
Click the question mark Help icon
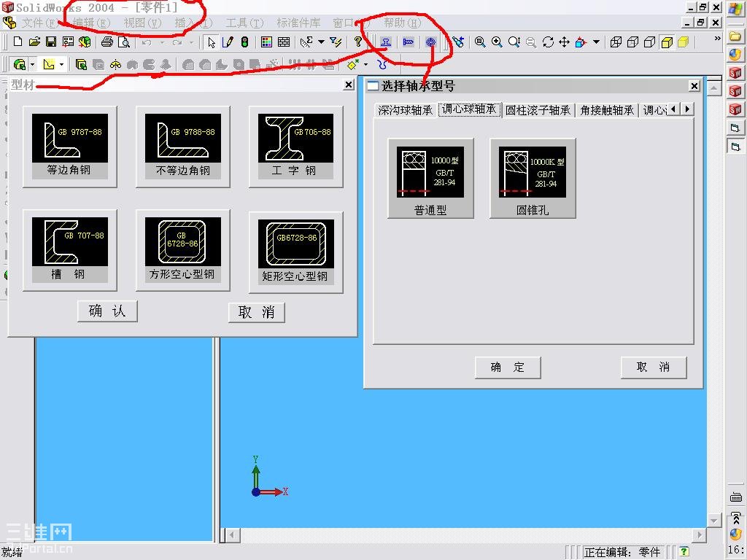click(x=357, y=42)
